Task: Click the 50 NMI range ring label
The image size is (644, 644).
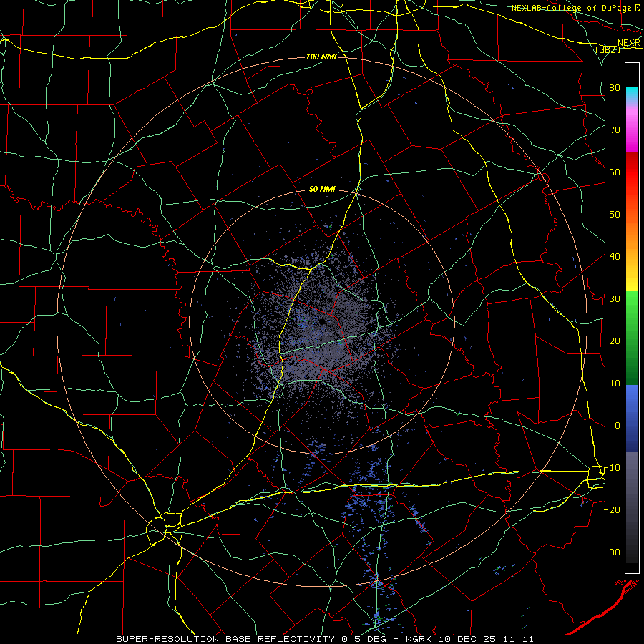Action: (x=322, y=190)
